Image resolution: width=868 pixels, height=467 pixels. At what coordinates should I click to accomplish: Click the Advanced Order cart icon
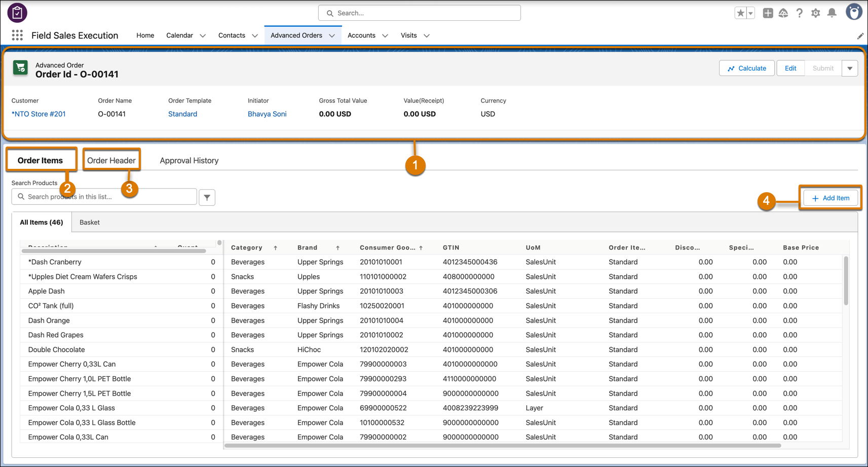tap(20, 68)
